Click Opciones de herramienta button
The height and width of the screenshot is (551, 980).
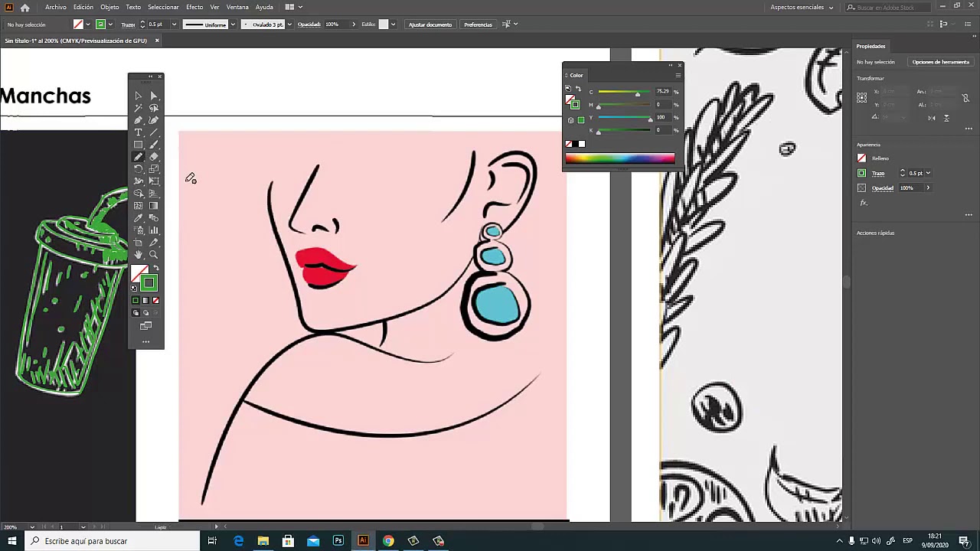(x=940, y=62)
